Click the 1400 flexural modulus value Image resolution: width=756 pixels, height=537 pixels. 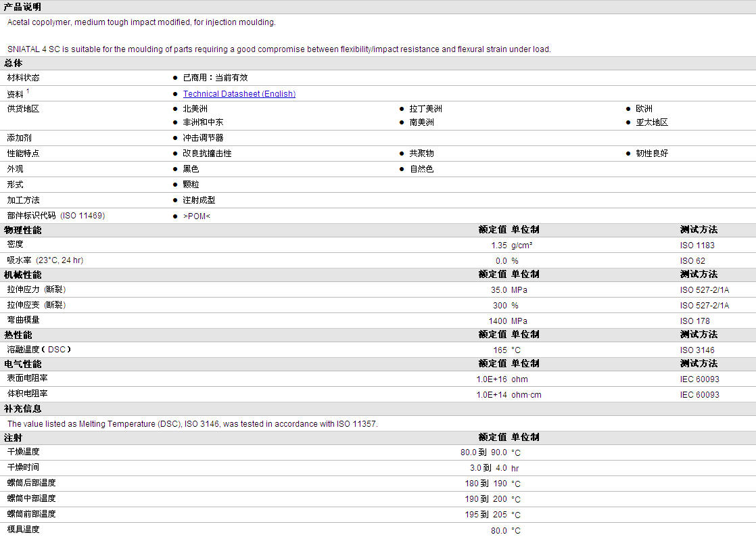pos(498,321)
